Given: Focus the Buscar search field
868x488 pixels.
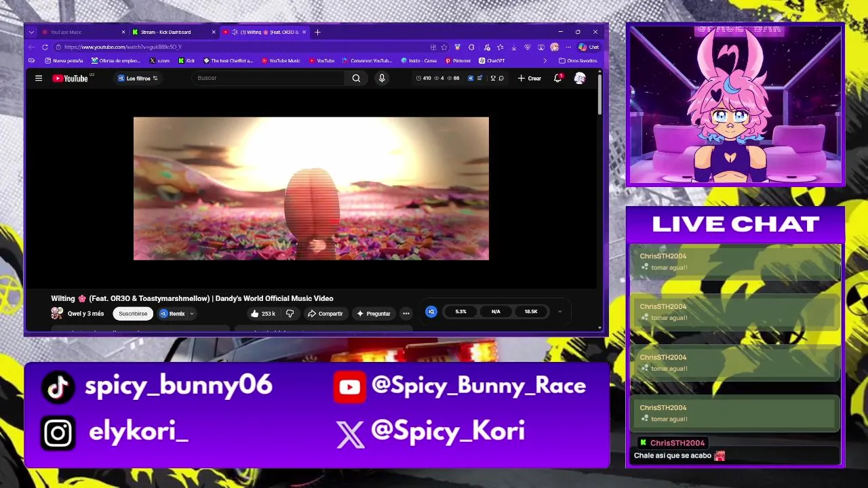Looking at the screenshot, I should [269, 78].
